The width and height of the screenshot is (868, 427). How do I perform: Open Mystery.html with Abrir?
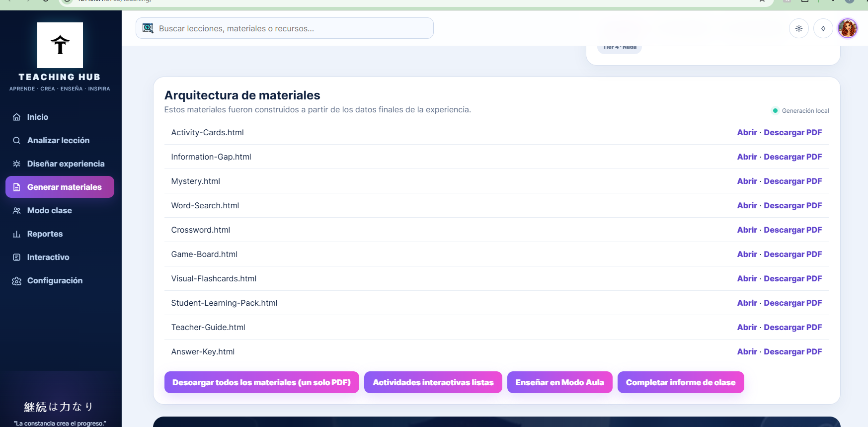tap(747, 181)
